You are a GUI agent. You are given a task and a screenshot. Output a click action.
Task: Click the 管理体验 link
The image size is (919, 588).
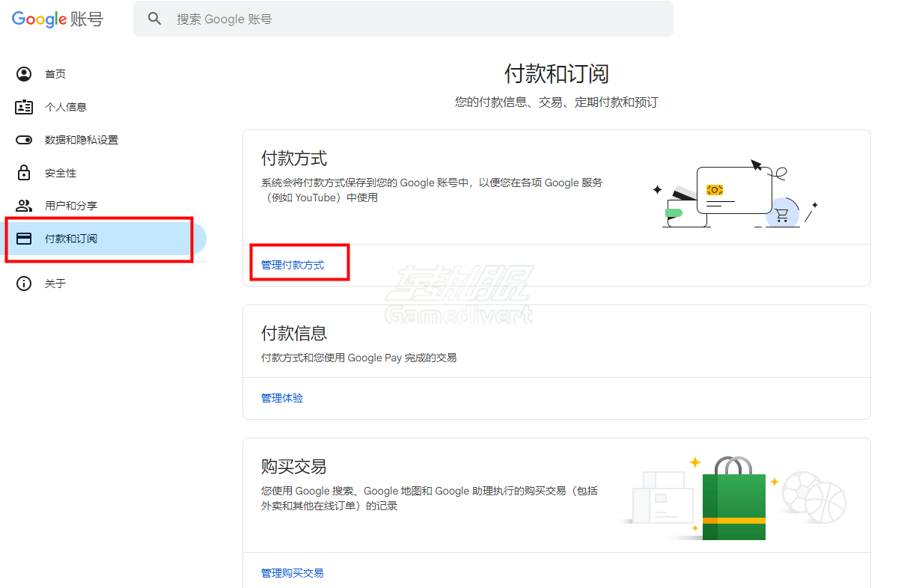(282, 398)
